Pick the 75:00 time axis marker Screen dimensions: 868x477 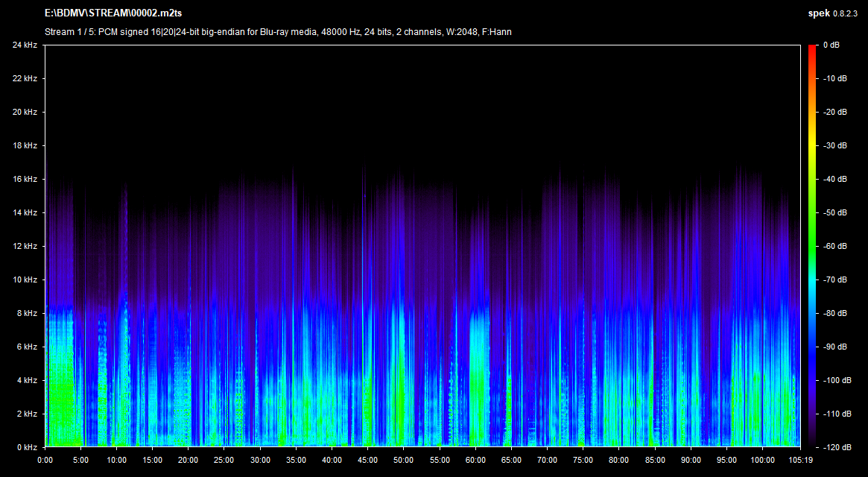pyautogui.click(x=583, y=460)
